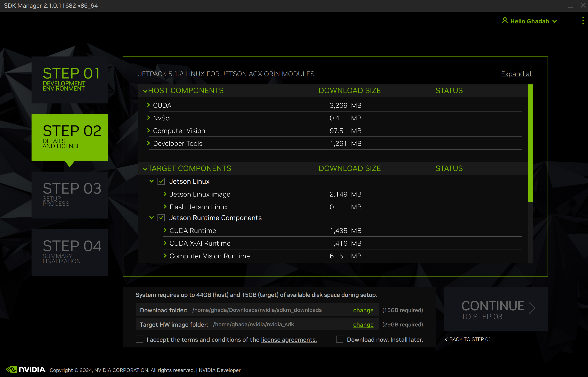The width and height of the screenshot is (588, 377).
Task: Click the back arrow icon before BACK TO STEP 01
Action: click(x=446, y=339)
